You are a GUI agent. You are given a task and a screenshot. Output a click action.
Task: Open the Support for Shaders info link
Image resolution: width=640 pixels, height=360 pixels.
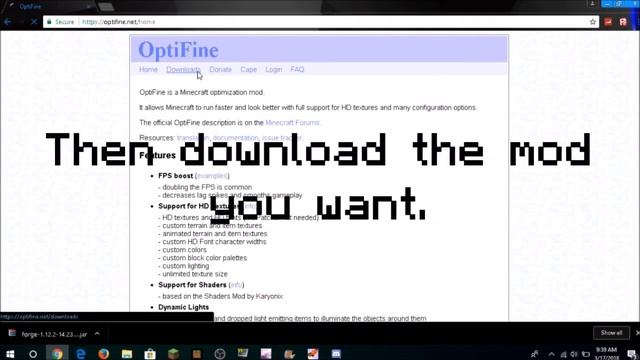236,285
